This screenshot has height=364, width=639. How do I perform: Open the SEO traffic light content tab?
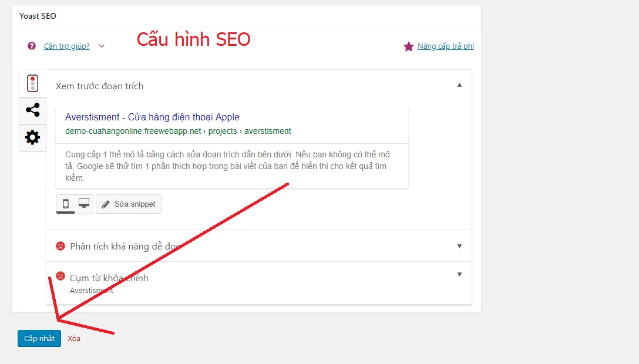click(33, 83)
